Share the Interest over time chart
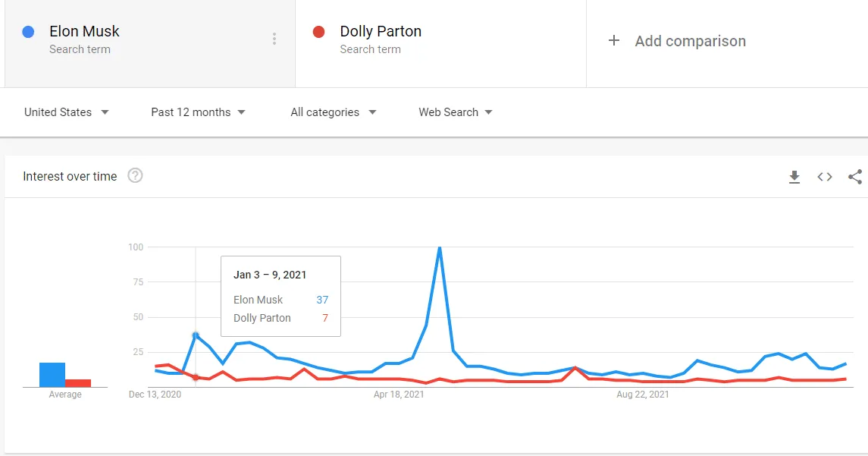Image resolution: width=868 pixels, height=456 pixels. point(855,177)
